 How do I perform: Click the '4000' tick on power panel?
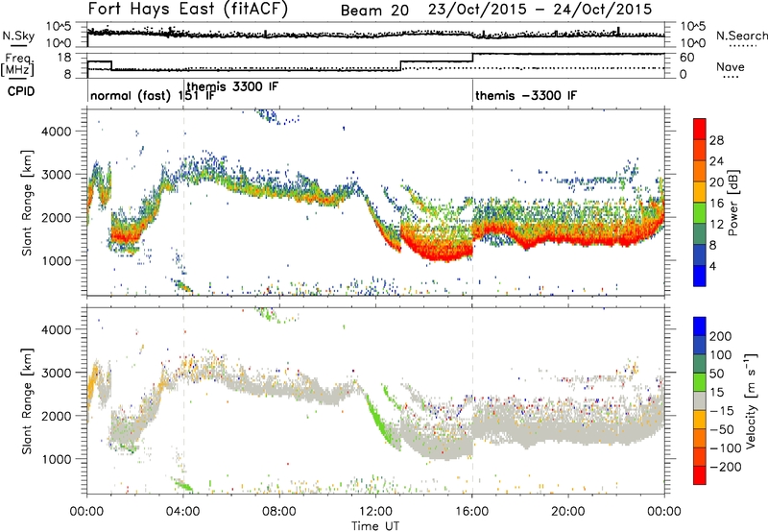pos(56,132)
